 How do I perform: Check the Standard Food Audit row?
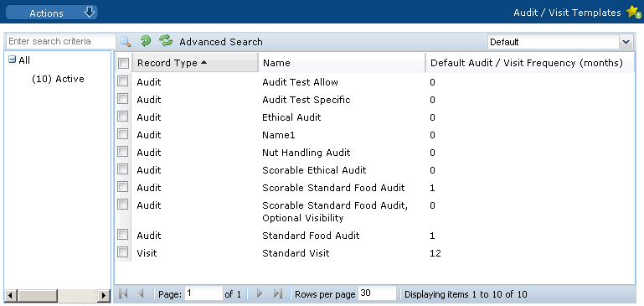click(x=123, y=235)
